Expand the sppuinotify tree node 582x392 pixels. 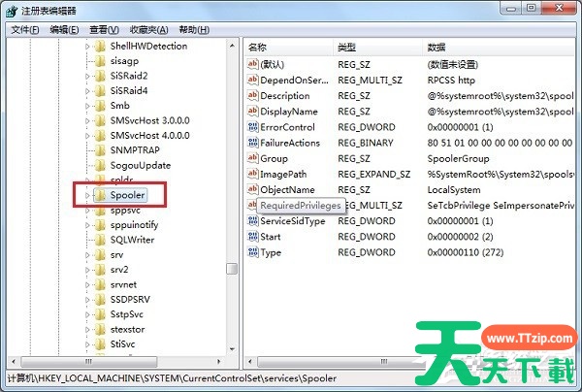coord(87,225)
